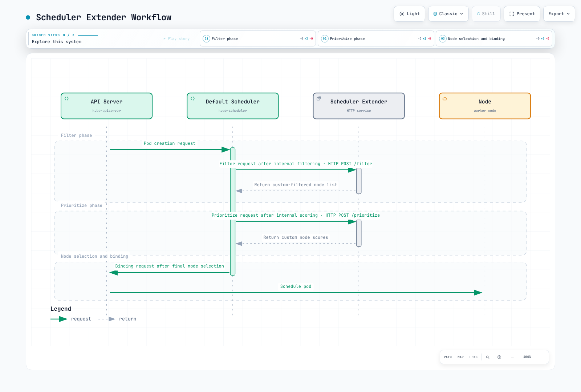Toggle LENS mode in the bottom toolbar
The height and width of the screenshot is (392, 581).
pos(474,357)
